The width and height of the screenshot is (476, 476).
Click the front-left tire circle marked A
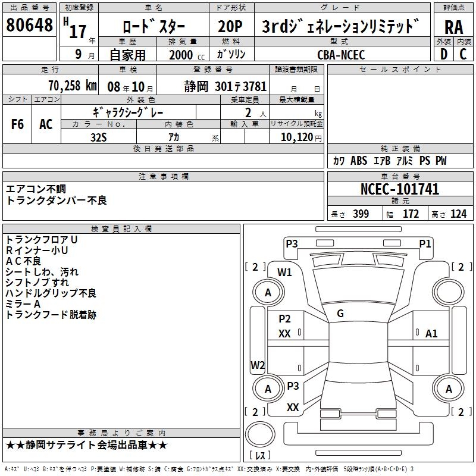[268, 293]
